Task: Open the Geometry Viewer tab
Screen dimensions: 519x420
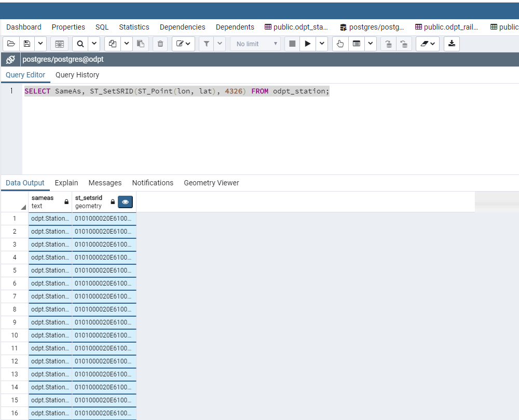Action: (212, 183)
